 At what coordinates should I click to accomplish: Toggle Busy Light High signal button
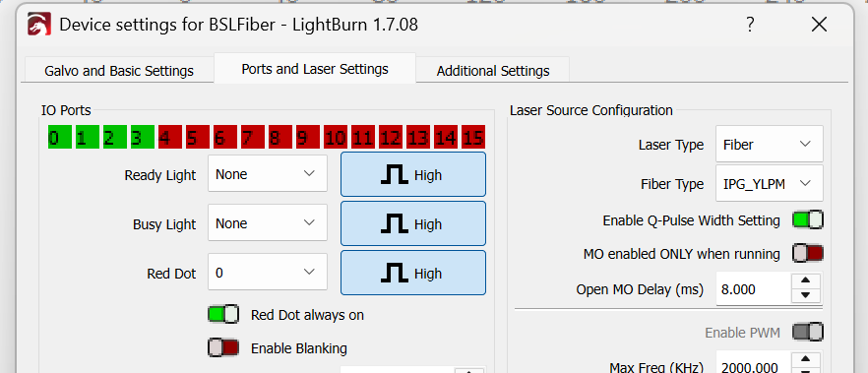pyautogui.click(x=413, y=223)
